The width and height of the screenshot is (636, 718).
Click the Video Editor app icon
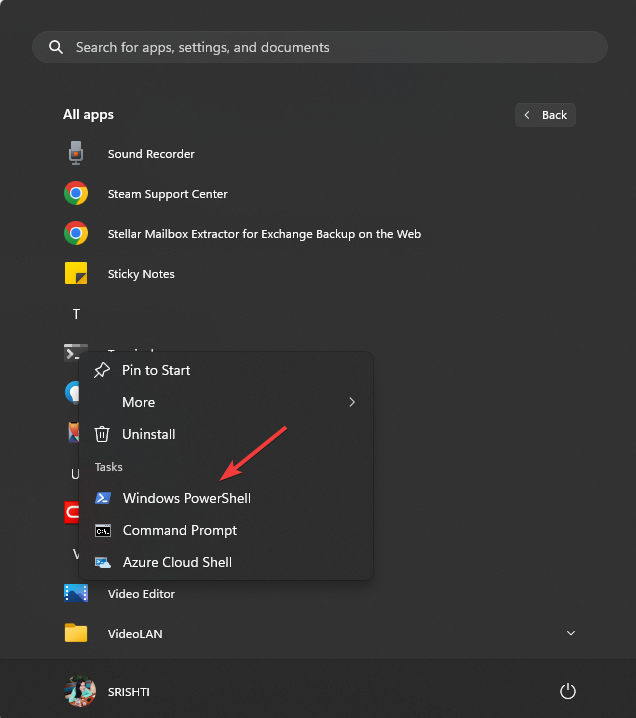76,593
